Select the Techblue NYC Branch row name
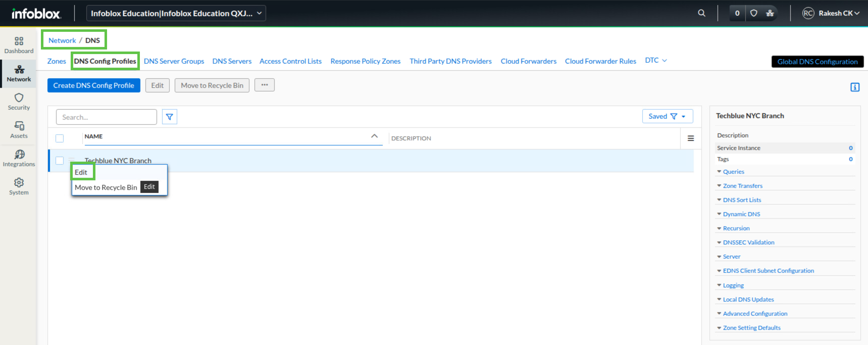The image size is (868, 345). tap(118, 160)
